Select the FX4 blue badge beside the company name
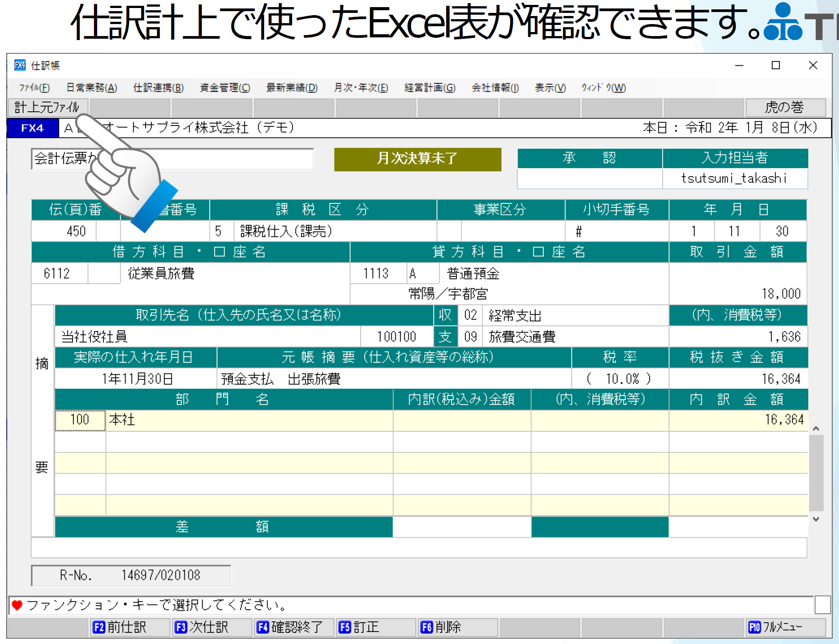 pyautogui.click(x=33, y=128)
